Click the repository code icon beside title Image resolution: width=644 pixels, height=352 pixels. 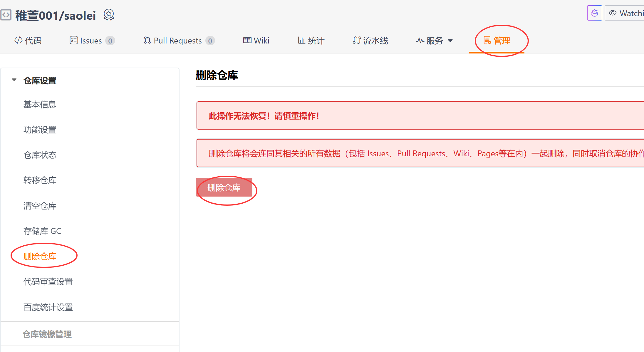6,15
